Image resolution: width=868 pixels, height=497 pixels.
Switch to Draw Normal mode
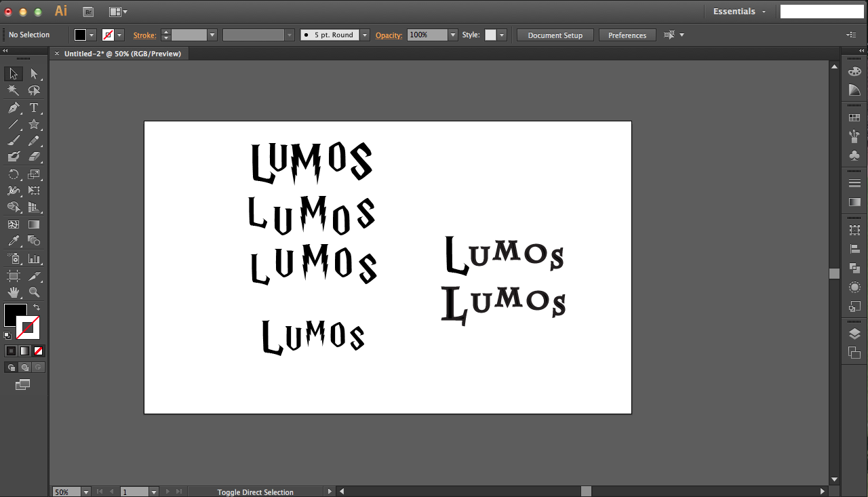point(11,367)
